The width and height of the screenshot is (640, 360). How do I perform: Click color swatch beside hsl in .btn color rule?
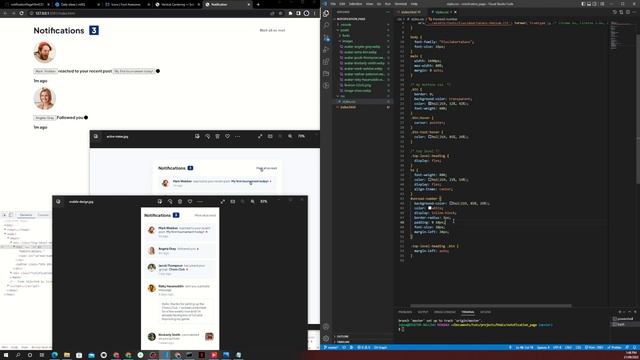[430, 104]
